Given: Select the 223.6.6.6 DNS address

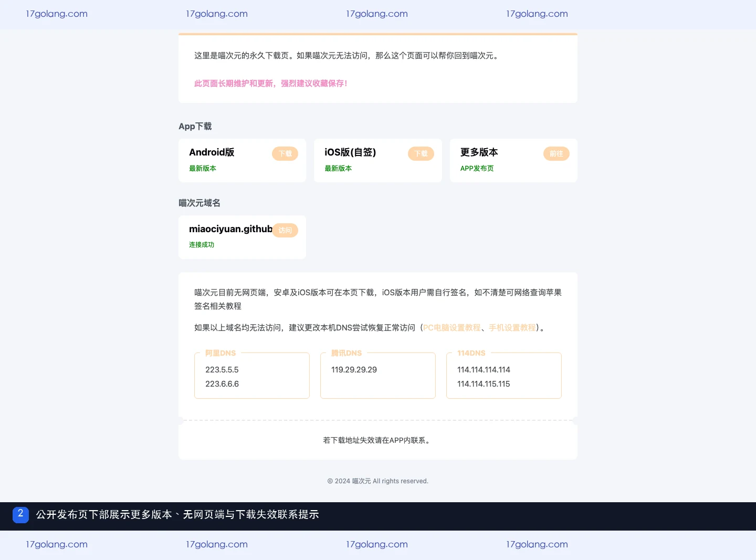Looking at the screenshot, I should [x=222, y=384].
